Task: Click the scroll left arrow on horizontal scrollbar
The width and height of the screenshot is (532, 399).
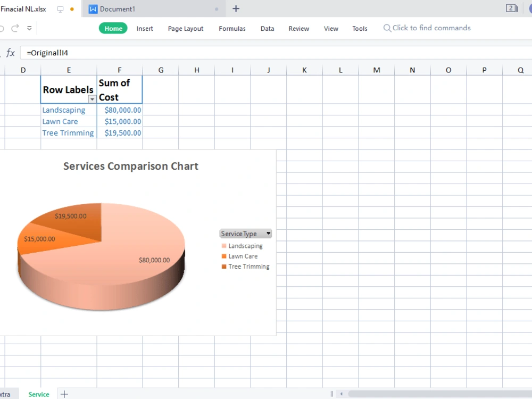Action: point(342,394)
